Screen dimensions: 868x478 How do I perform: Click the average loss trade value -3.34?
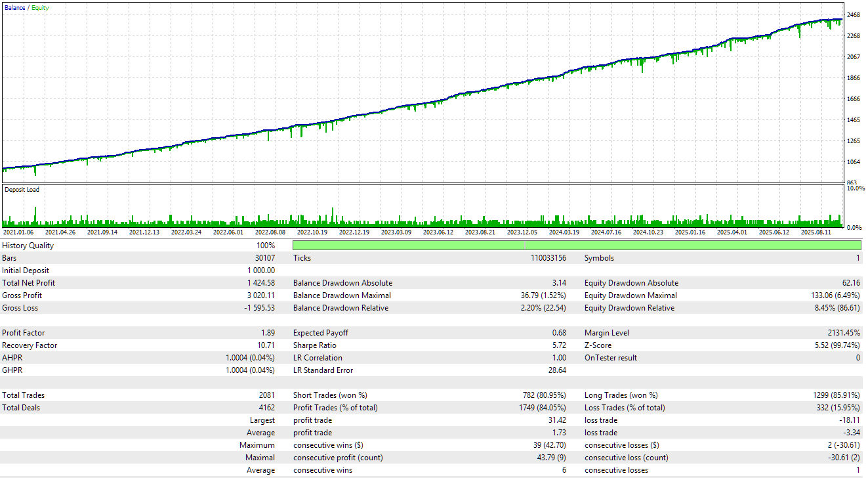click(x=852, y=433)
